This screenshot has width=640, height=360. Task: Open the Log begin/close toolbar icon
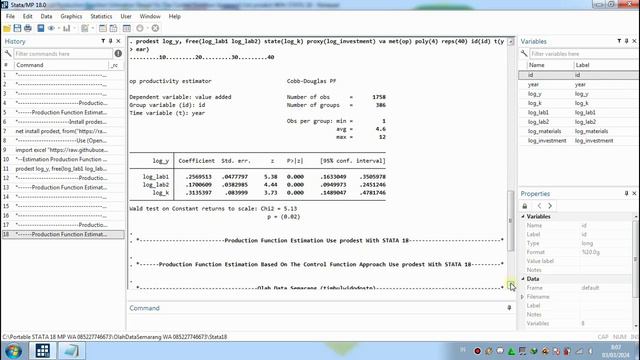40,28
